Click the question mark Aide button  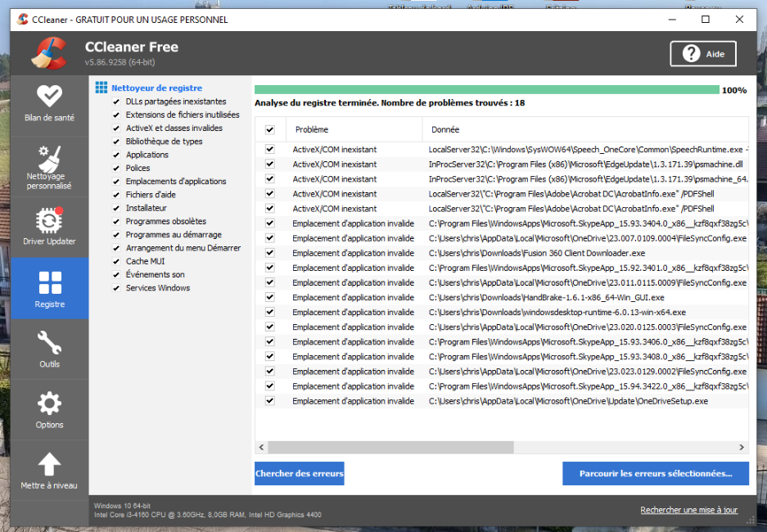click(703, 54)
